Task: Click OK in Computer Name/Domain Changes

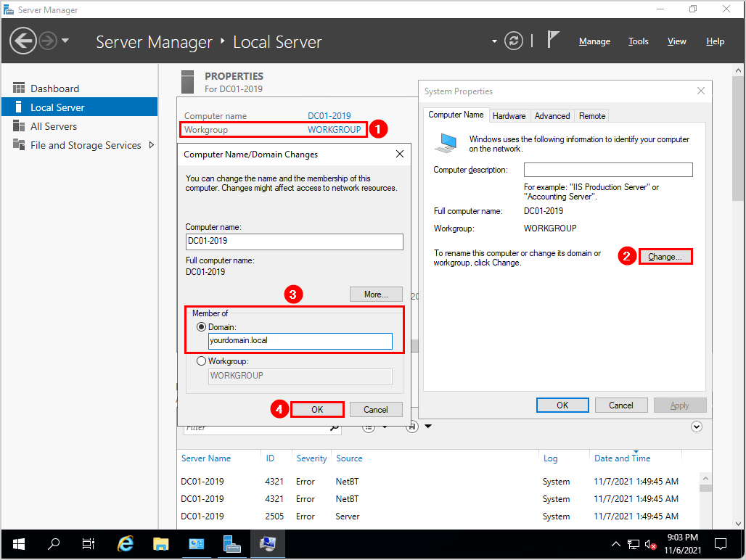Action: 317,409
